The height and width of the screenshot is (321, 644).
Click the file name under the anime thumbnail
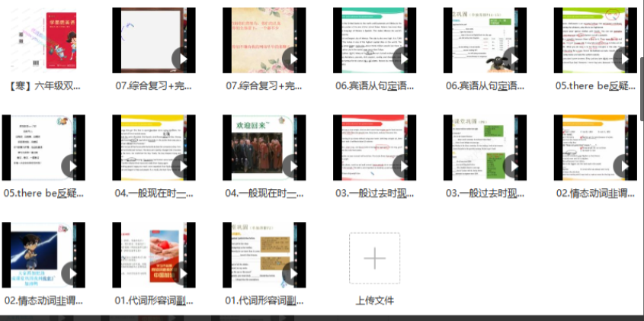click(x=43, y=300)
